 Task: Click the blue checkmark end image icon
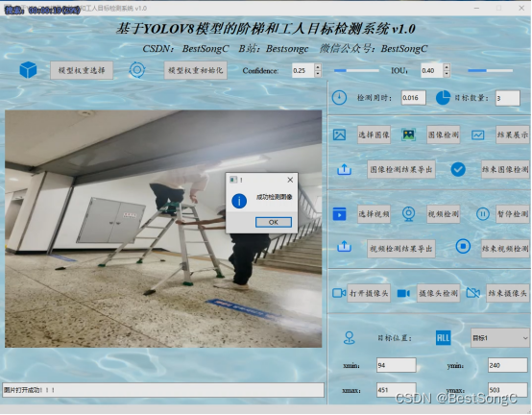[458, 169]
